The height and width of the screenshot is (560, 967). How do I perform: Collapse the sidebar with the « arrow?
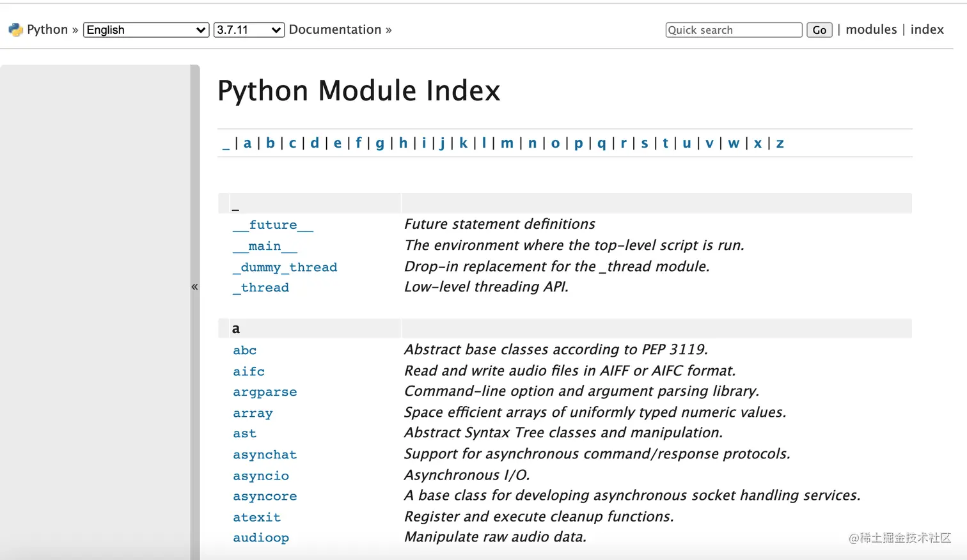pyautogui.click(x=194, y=287)
